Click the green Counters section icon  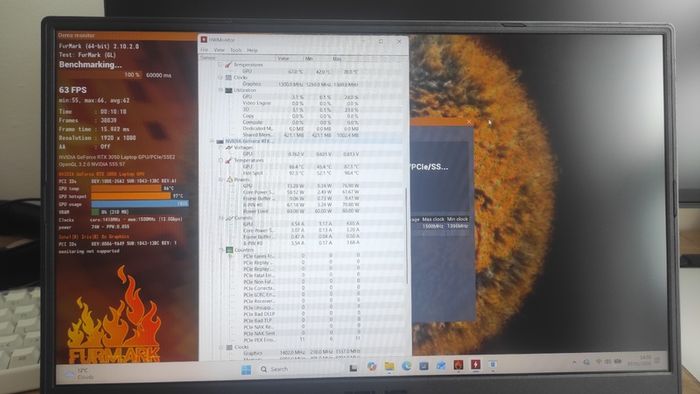coord(229,250)
